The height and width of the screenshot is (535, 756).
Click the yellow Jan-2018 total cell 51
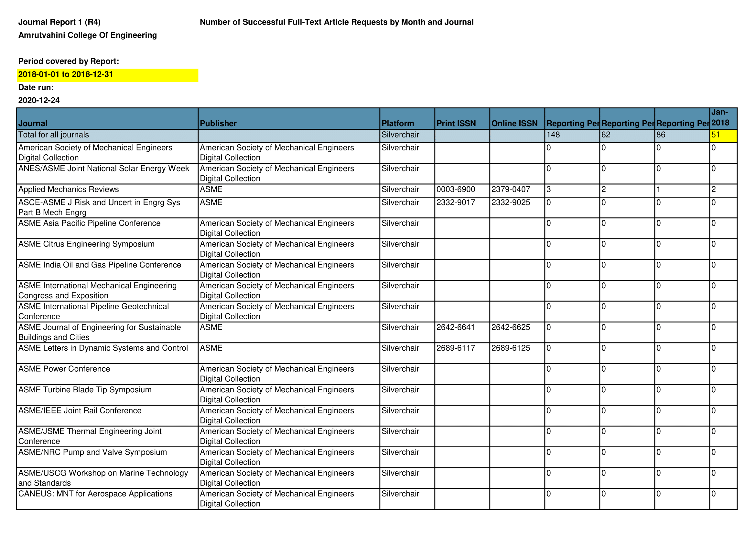click(723, 136)
